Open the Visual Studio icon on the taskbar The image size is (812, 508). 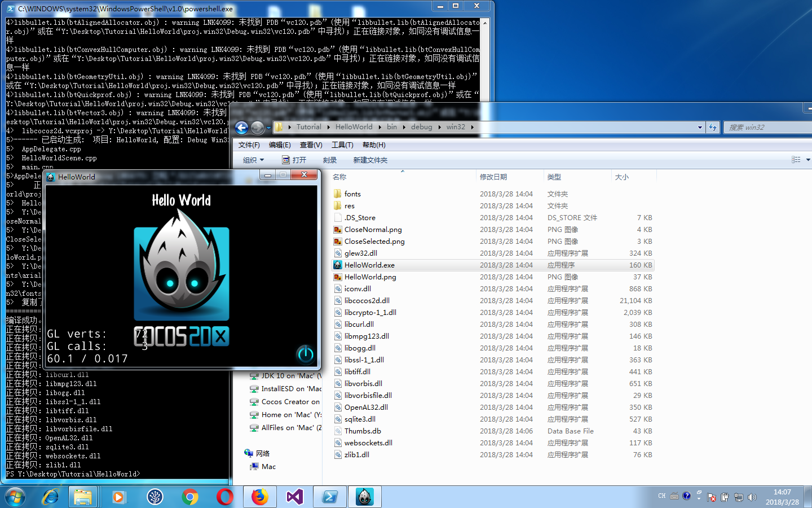[295, 497]
